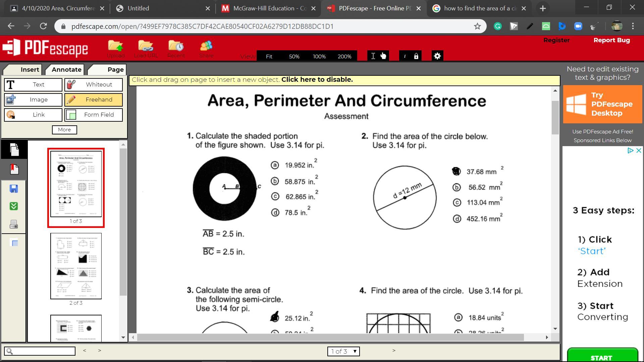644x362 pixels.
Task: Open the settings gear icon
Action: (437, 56)
